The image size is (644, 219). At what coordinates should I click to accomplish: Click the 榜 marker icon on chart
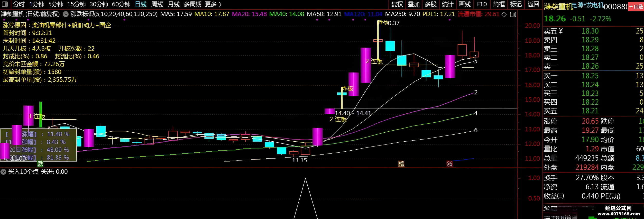click(x=401, y=164)
